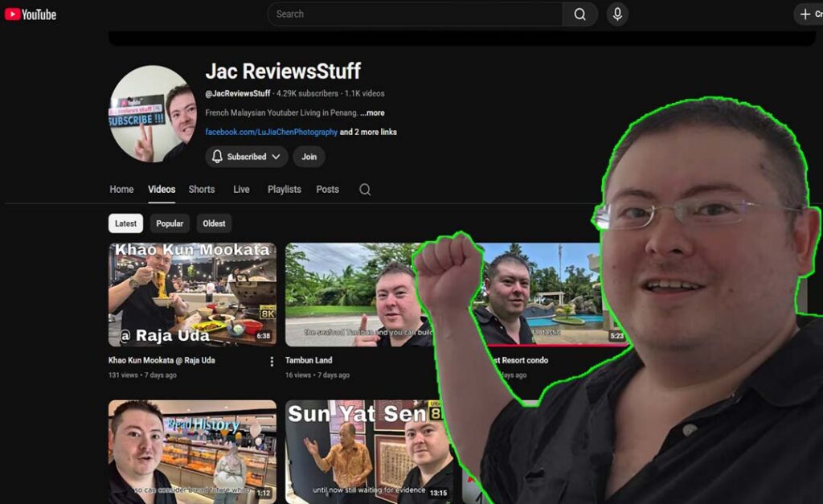Open the facebook.com/LuJiaChenPhotography link
The width and height of the screenshot is (823, 504).
coord(271,132)
